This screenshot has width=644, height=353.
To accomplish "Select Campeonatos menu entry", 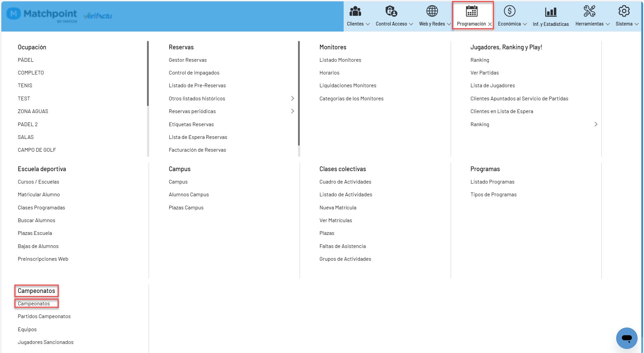I will (34, 304).
